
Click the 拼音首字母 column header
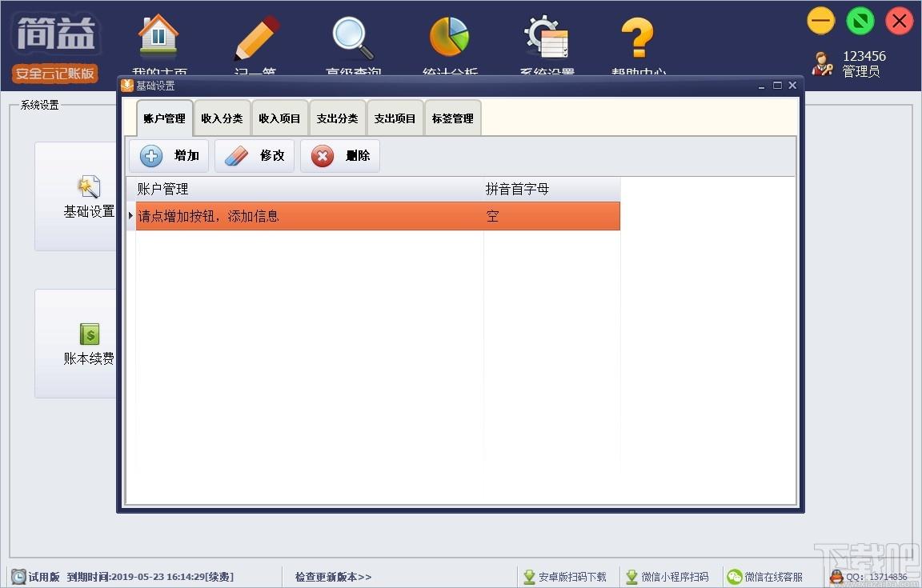point(551,189)
